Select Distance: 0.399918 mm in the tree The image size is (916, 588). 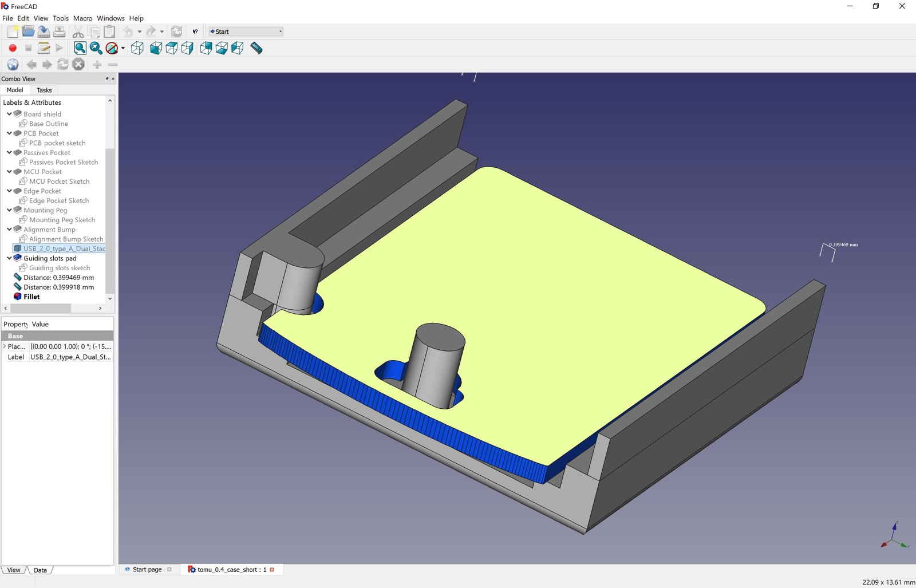click(x=58, y=287)
